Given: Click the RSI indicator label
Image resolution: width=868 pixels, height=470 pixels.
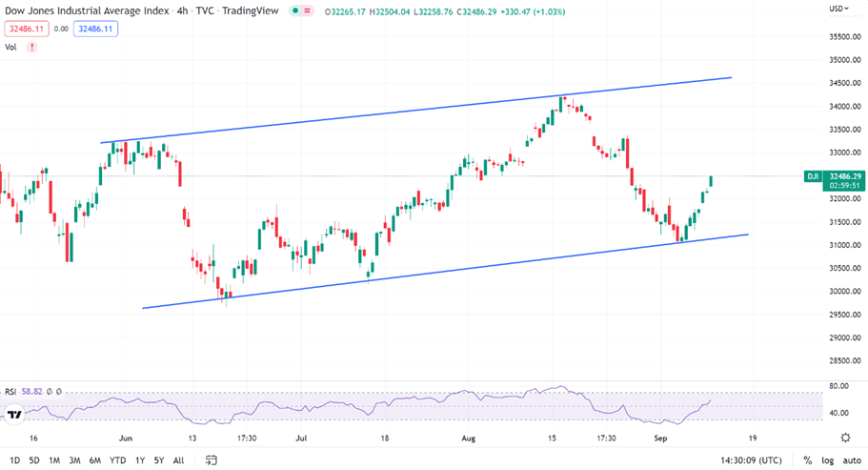Looking at the screenshot, I should (x=10, y=392).
